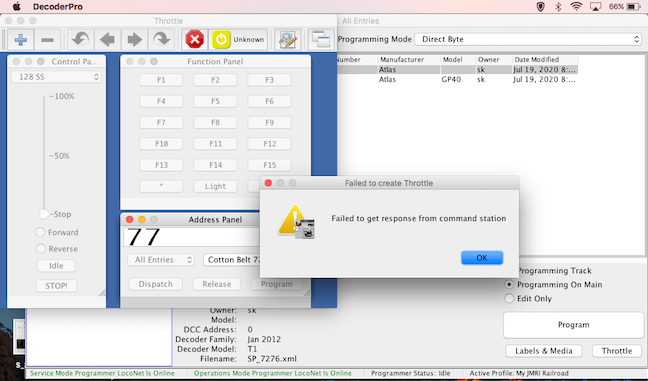Click the yellow power Unknown button
Screen dimensions: 648x381
pyautogui.click(x=238, y=40)
